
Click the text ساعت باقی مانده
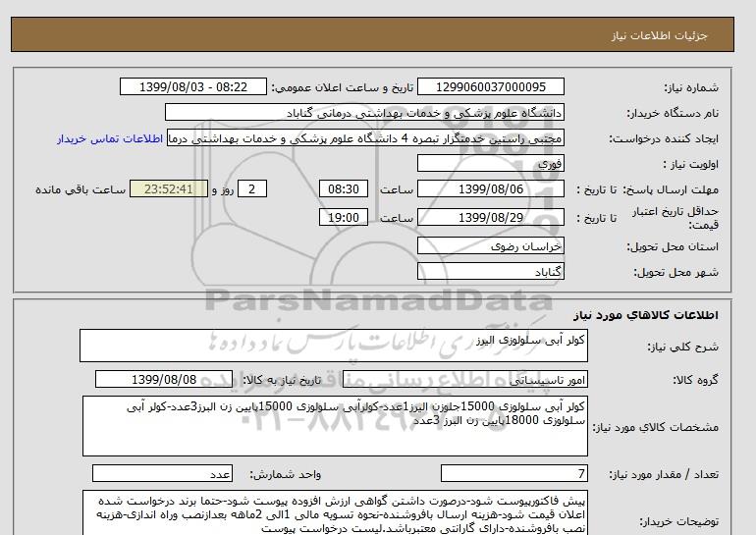(81, 189)
